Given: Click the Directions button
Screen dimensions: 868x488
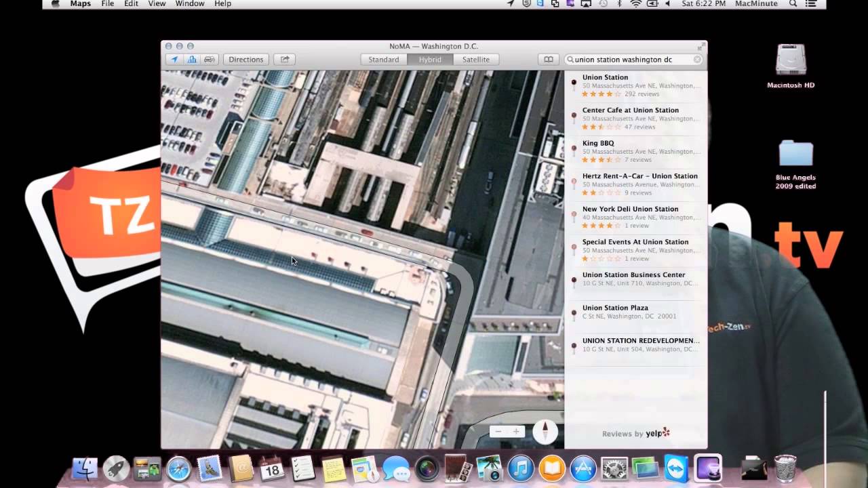Looking at the screenshot, I should point(245,59).
